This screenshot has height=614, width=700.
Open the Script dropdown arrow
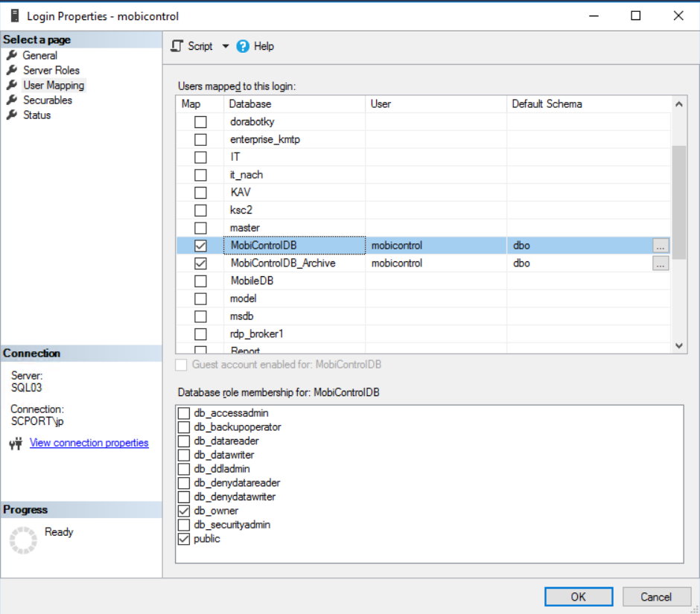(226, 46)
